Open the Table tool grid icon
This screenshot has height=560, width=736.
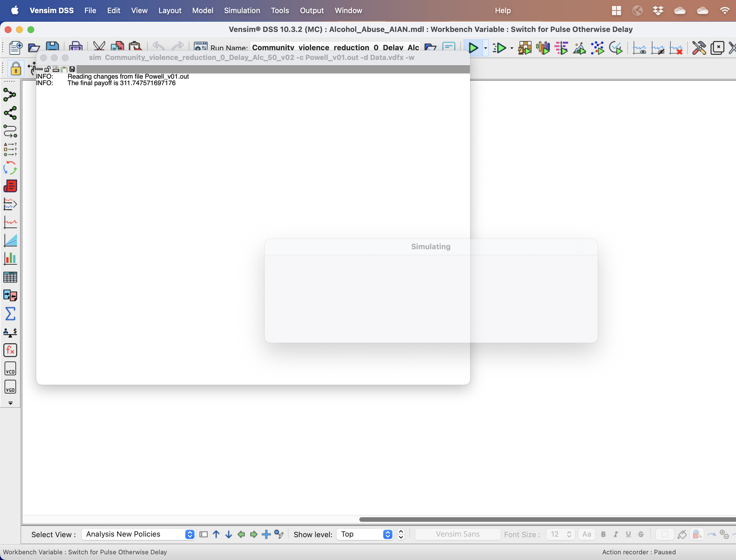click(10, 277)
